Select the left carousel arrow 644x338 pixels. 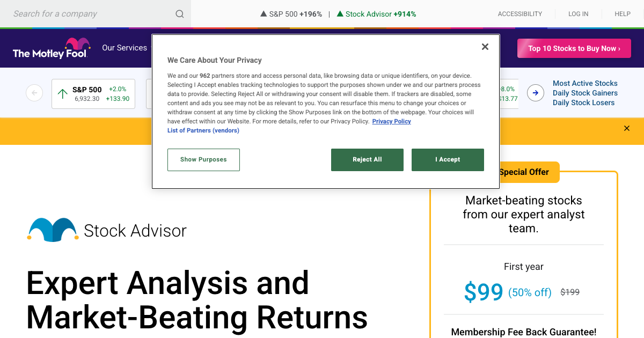pyautogui.click(x=34, y=93)
